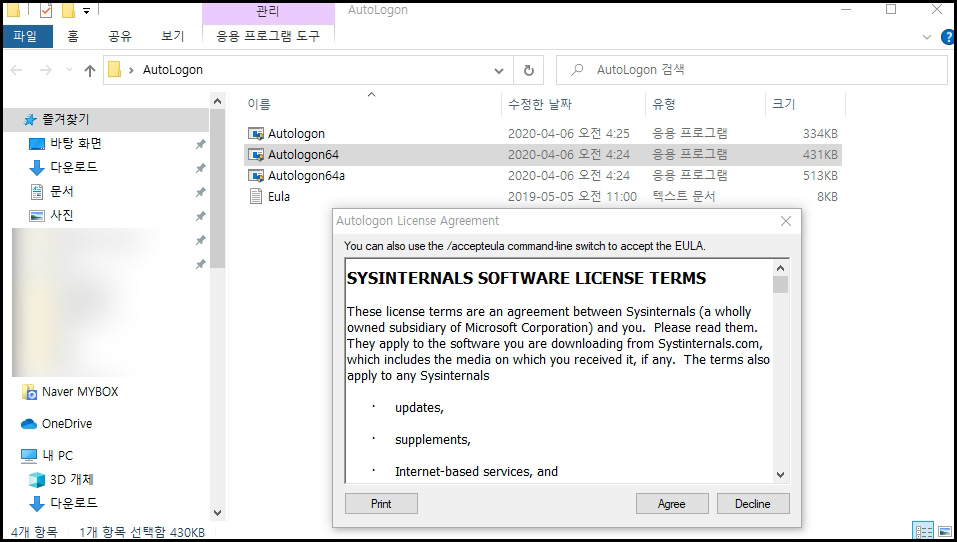Sort files by 수정한 날짜 column
Screen dimensions: 957x542
pos(540,104)
